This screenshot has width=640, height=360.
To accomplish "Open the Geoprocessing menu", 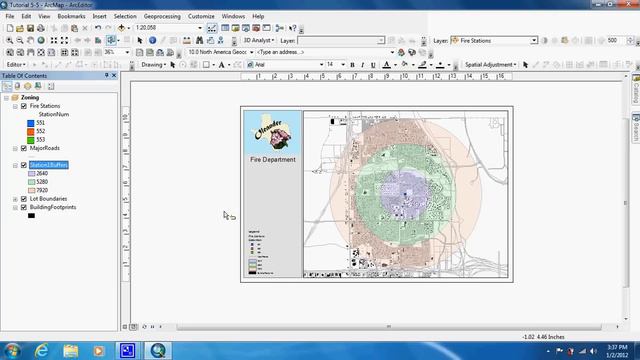I will (x=162, y=16).
